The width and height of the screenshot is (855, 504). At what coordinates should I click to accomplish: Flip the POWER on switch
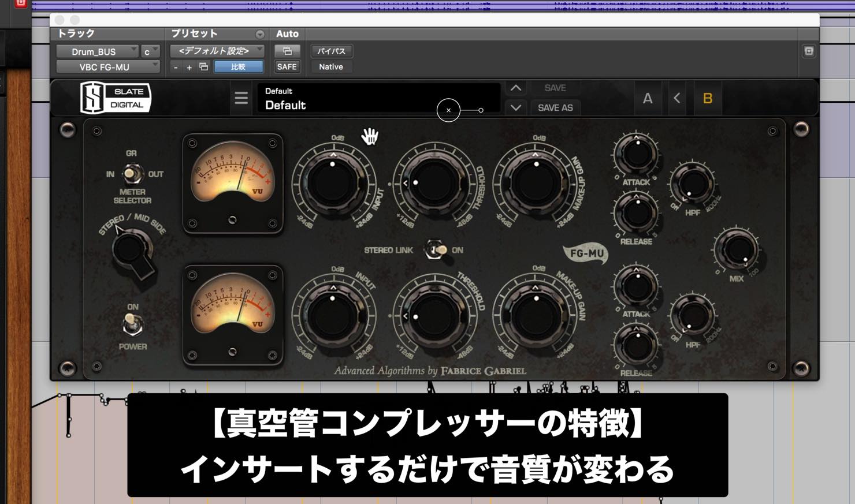coord(133,325)
